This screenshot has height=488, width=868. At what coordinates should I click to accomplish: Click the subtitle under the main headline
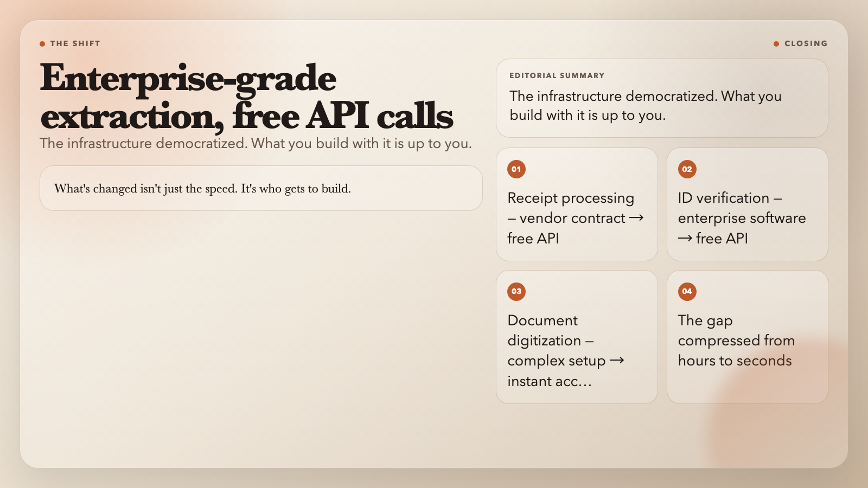(x=256, y=143)
